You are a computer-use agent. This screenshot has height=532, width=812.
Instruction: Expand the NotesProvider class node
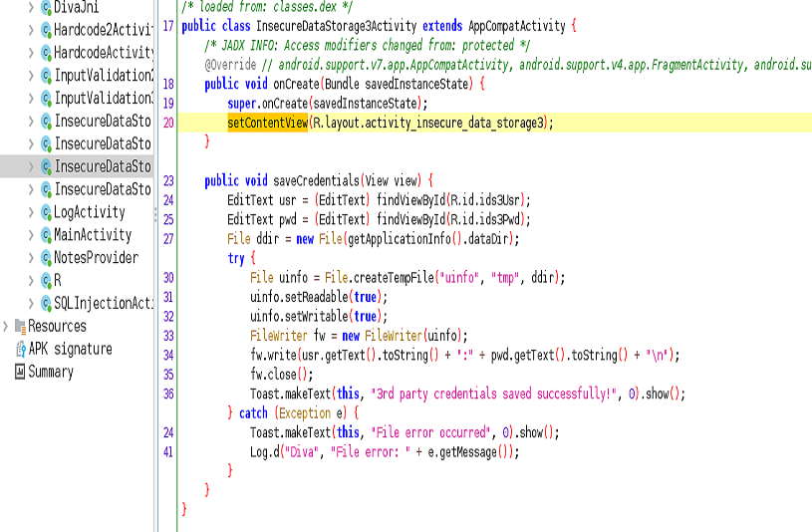31,258
